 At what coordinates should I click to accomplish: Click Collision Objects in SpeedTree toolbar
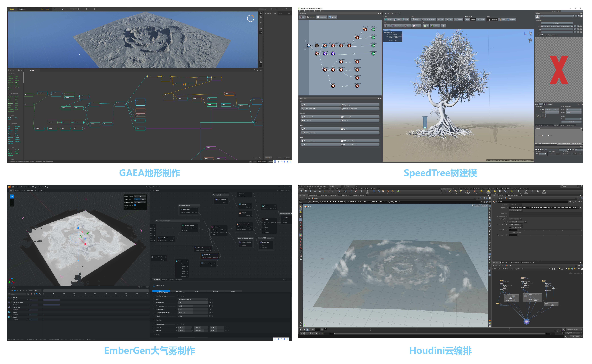(428, 20)
